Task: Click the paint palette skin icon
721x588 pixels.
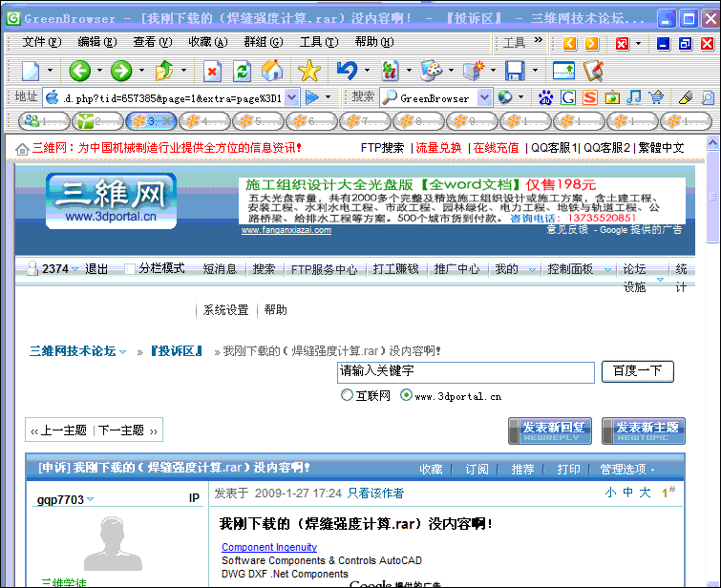Action: [431, 71]
